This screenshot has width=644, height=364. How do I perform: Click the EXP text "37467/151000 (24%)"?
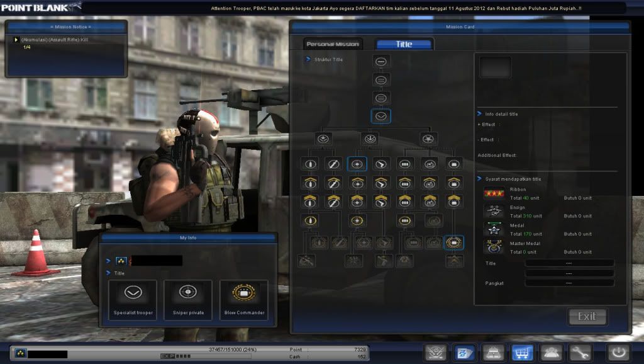pos(233,350)
